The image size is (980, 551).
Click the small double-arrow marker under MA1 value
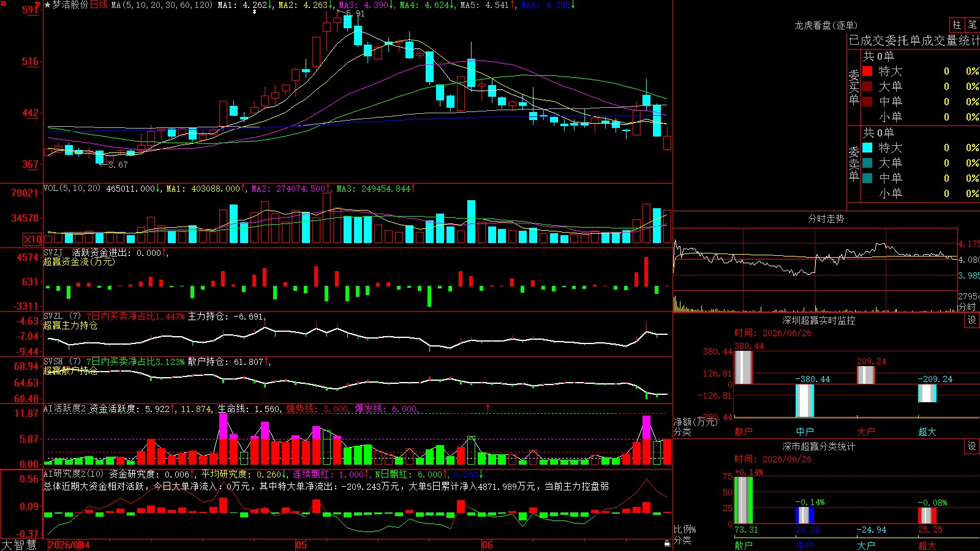[255, 12]
